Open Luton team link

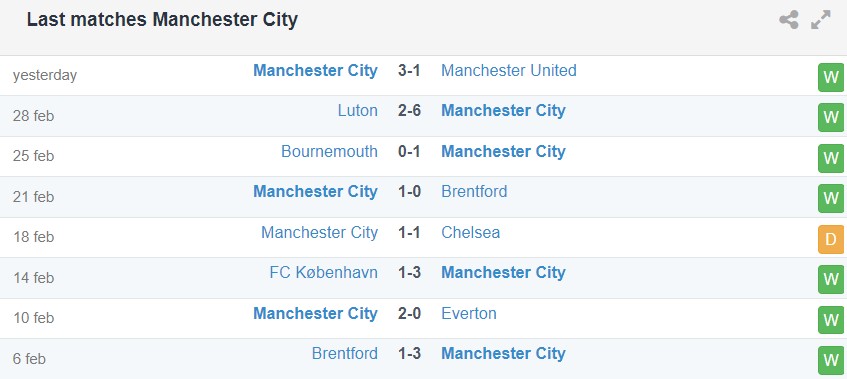pyautogui.click(x=358, y=111)
